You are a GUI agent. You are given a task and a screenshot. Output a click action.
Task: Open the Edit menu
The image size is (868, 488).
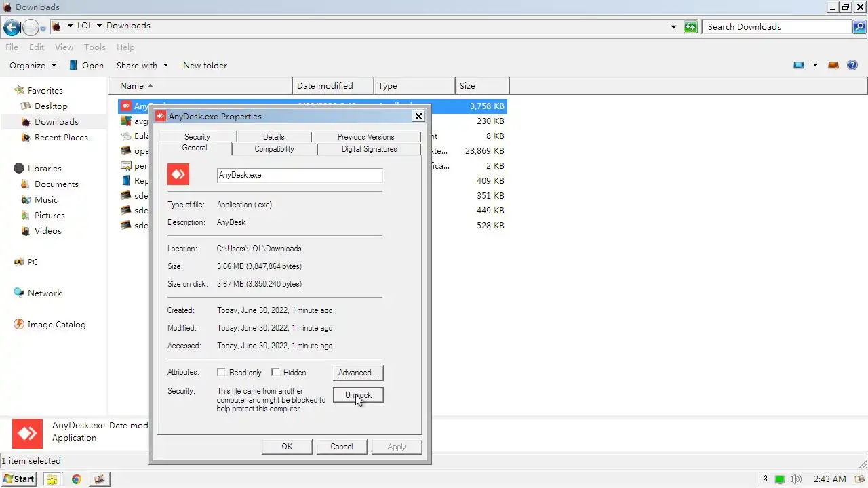(37, 47)
